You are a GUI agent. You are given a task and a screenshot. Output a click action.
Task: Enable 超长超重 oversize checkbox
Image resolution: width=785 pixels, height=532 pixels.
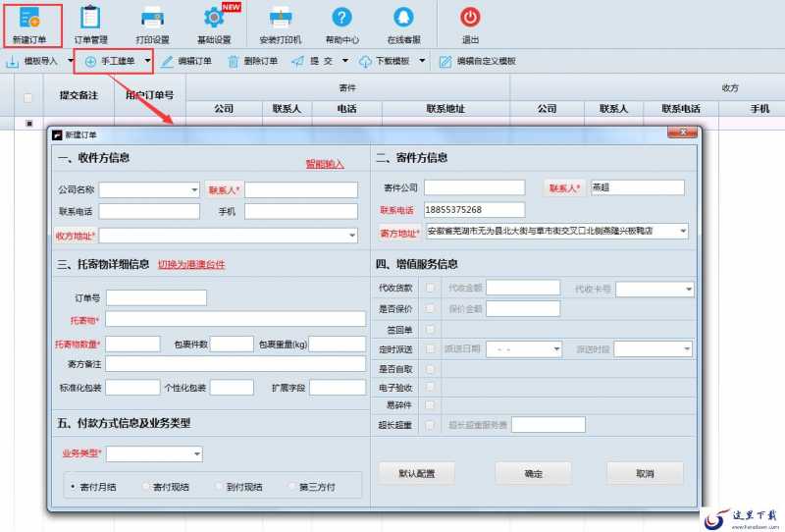pyautogui.click(x=430, y=425)
